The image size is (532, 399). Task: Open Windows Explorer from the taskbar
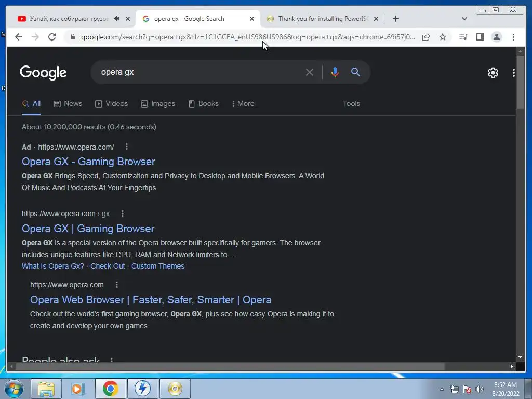[46, 389]
